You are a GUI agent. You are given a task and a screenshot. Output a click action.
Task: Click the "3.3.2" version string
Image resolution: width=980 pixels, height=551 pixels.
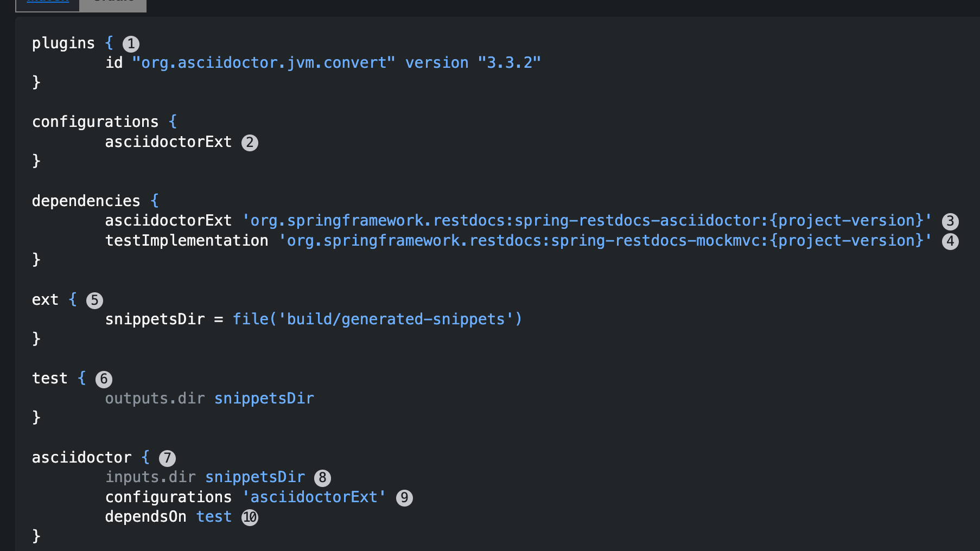tap(510, 63)
